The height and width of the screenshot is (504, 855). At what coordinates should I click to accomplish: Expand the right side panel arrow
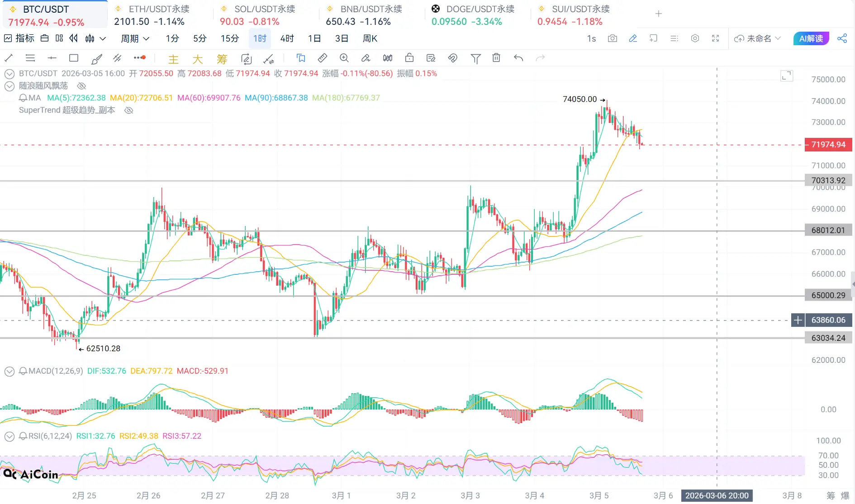(853, 284)
